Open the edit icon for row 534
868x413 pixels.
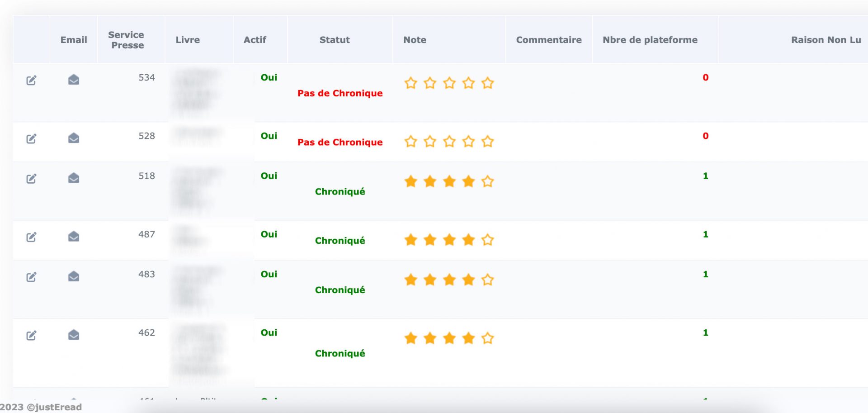[31, 81]
